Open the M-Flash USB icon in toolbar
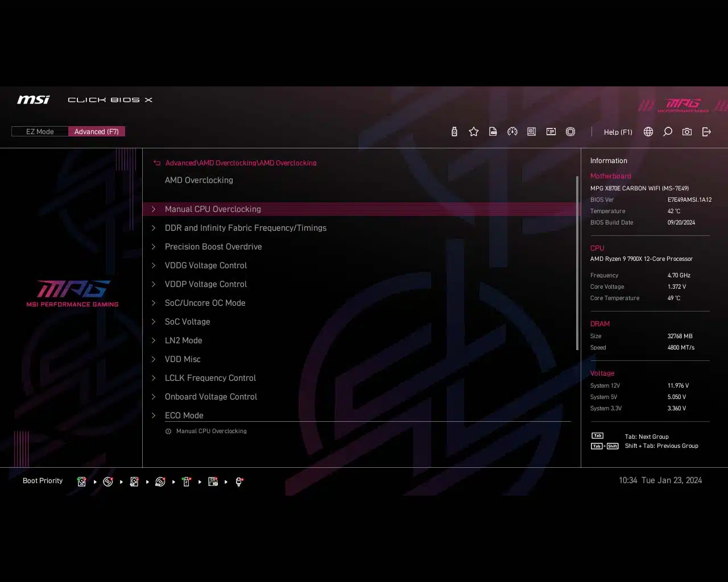The height and width of the screenshot is (582, 728). 454,132
